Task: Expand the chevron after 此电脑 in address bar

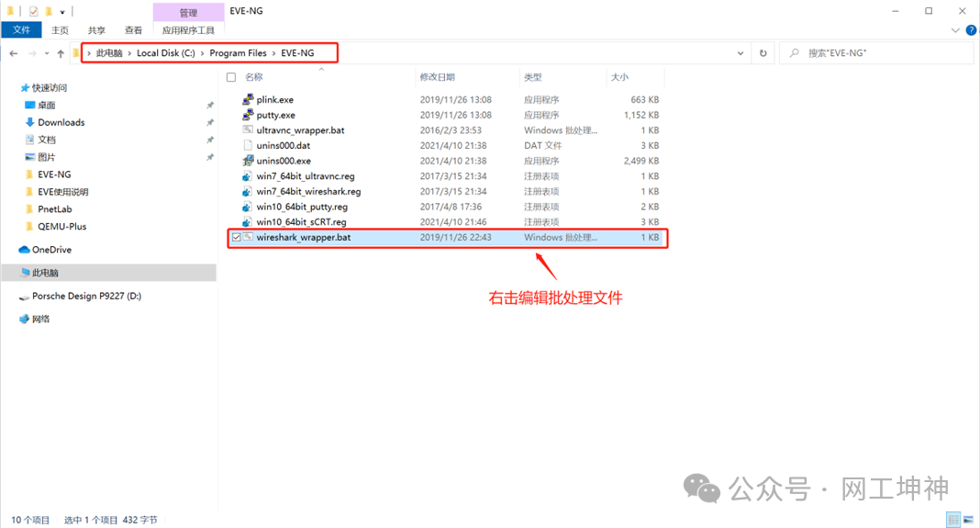Action: (x=130, y=53)
